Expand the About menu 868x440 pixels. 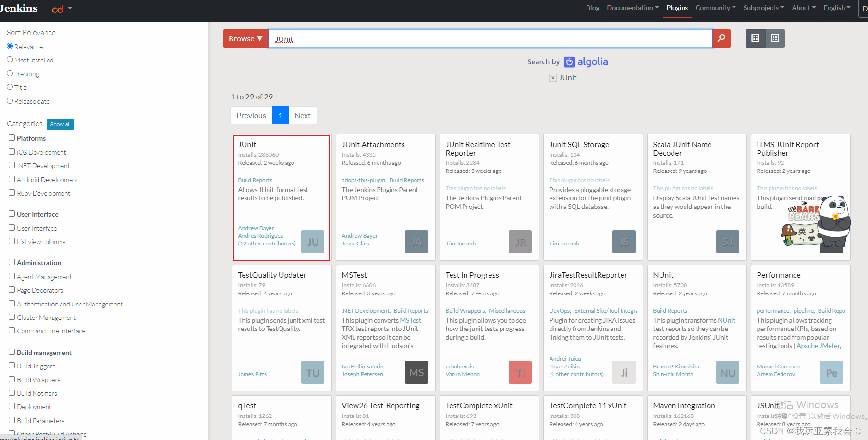(x=804, y=8)
